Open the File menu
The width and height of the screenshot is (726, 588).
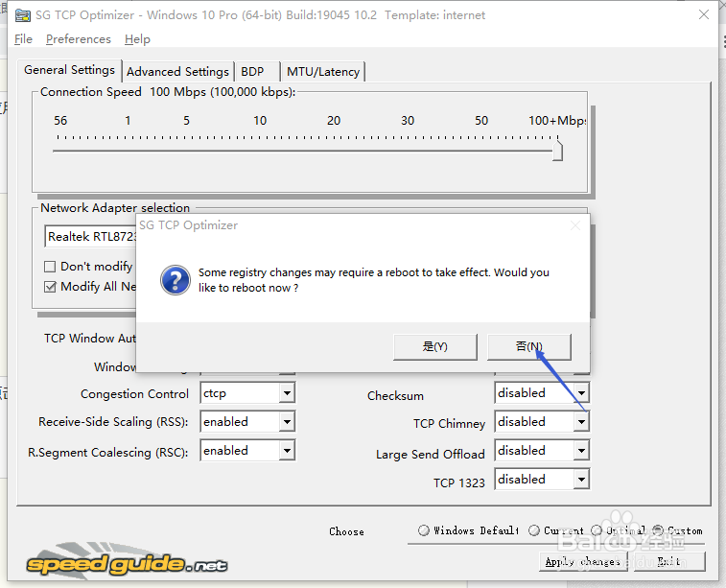coord(23,39)
